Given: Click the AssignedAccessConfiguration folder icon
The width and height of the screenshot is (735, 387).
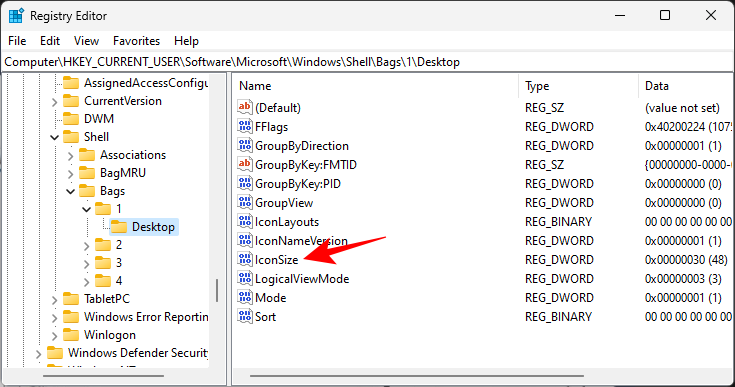Looking at the screenshot, I should [x=71, y=83].
